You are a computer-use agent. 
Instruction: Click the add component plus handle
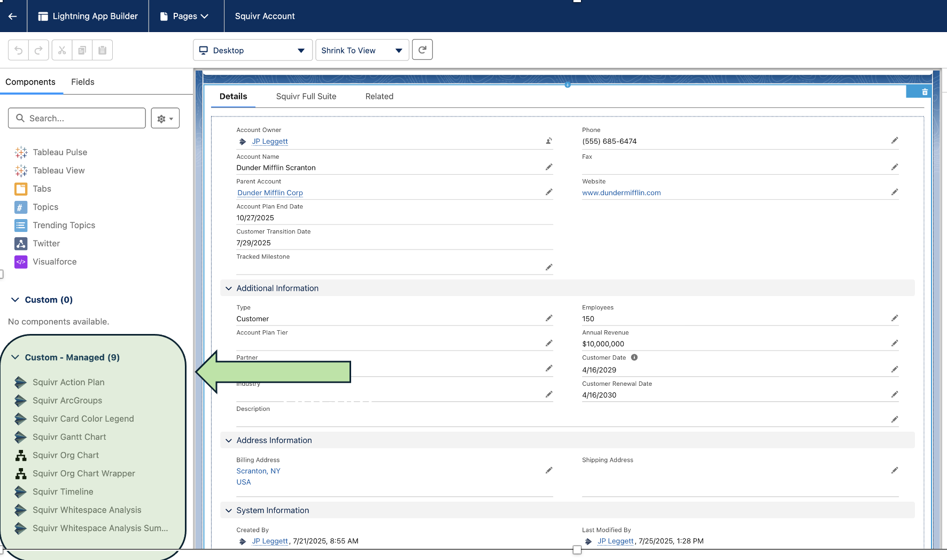(568, 84)
